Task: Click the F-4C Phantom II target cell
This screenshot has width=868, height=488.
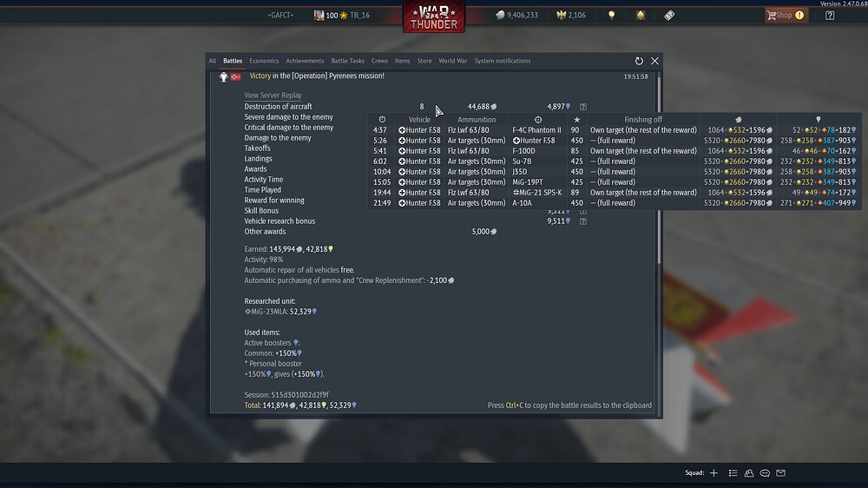Action: 536,130
